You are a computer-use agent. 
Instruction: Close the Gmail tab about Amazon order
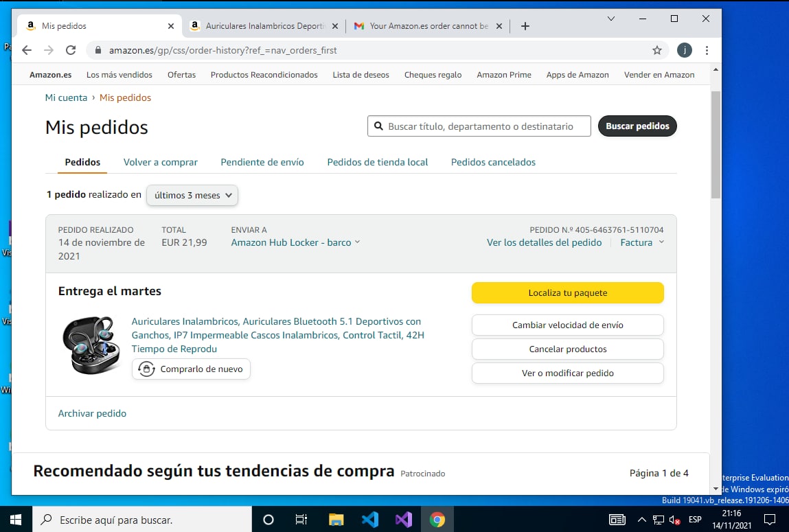[499, 26]
